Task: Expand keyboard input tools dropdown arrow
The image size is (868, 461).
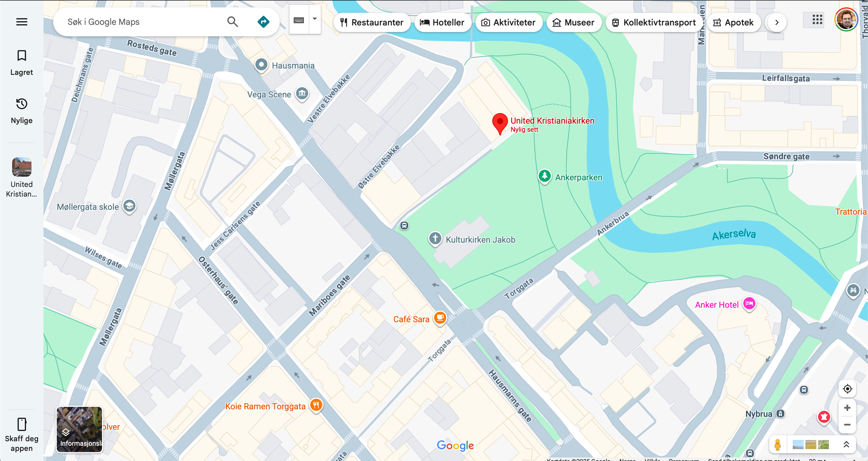Action: pos(315,19)
